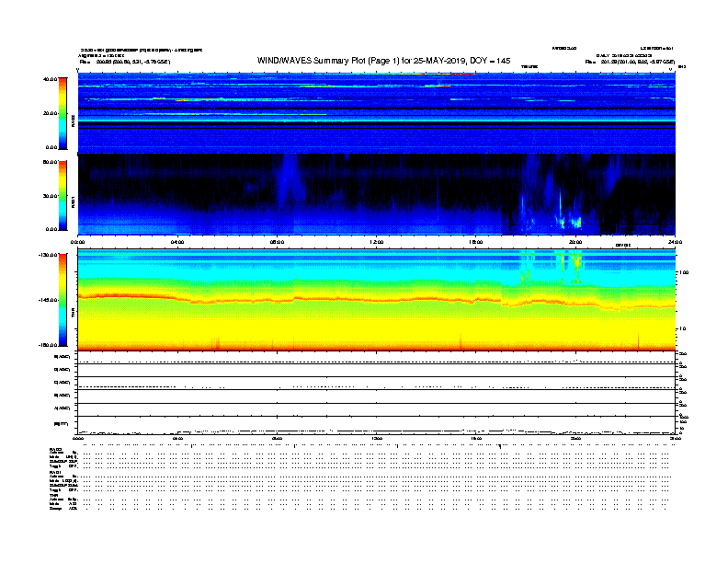Select the TNR intensity color bar

(x=63, y=300)
